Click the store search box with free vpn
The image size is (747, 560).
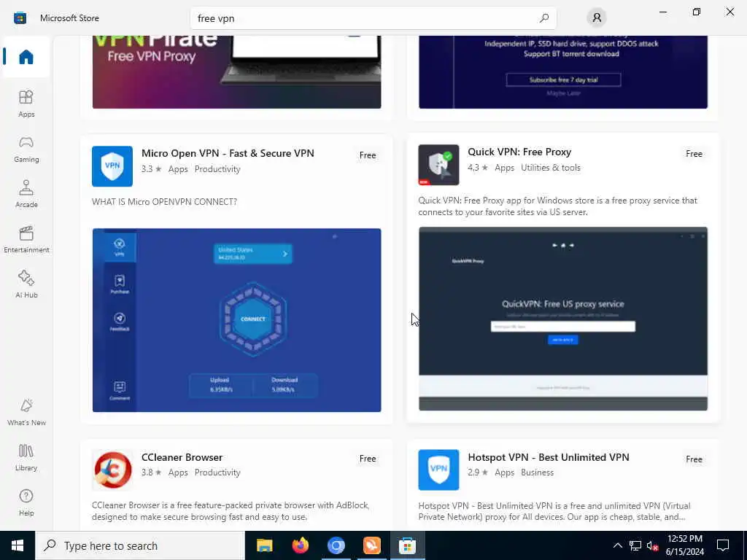(373, 18)
